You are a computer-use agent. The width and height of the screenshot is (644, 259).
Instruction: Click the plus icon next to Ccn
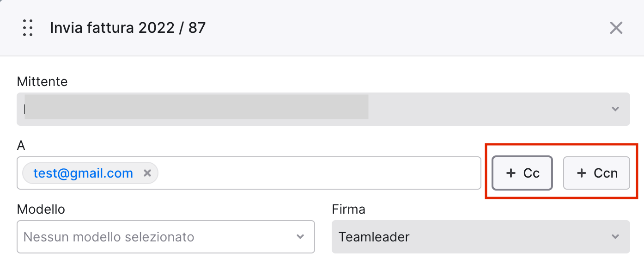click(x=581, y=173)
